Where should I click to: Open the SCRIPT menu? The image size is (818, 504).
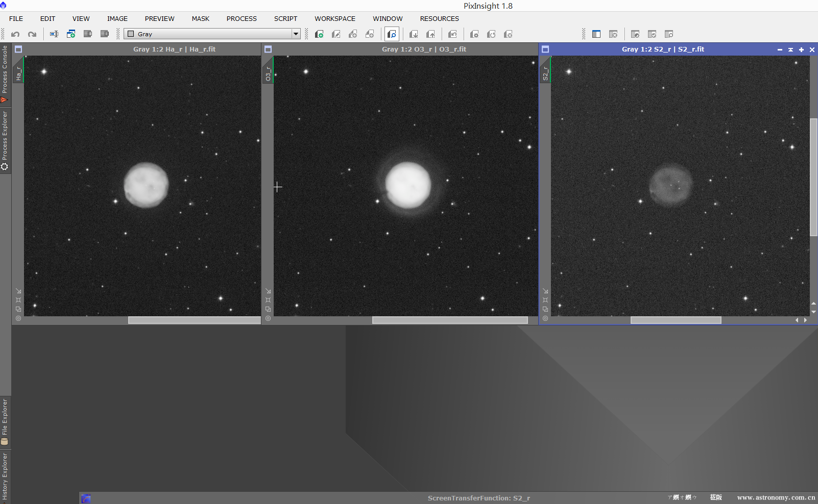285,19
